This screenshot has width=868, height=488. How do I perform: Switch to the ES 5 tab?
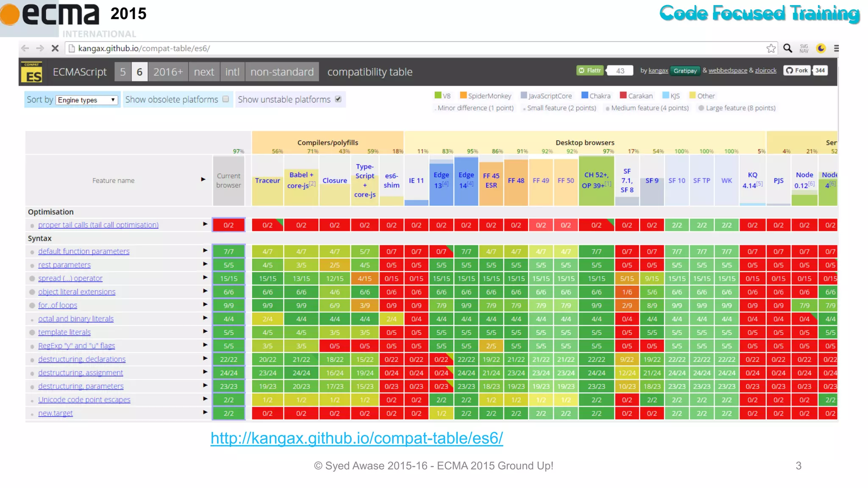point(123,72)
